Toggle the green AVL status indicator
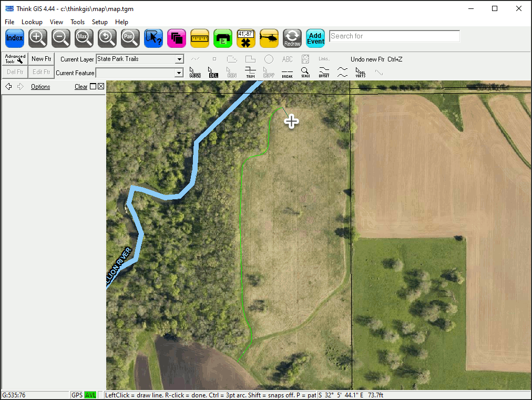 click(x=90, y=395)
